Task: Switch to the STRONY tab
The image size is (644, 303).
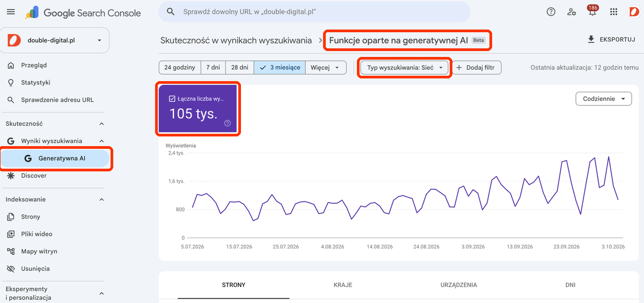Action: [233, 285]
